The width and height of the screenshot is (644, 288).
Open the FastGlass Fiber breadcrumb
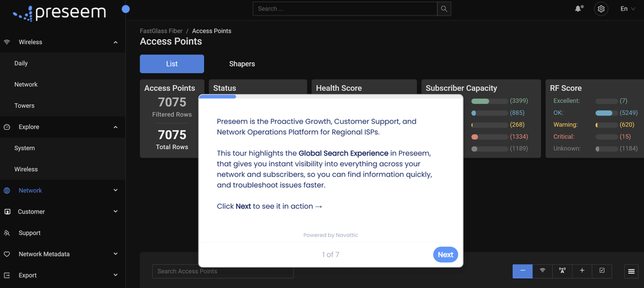tap(161, 31)
